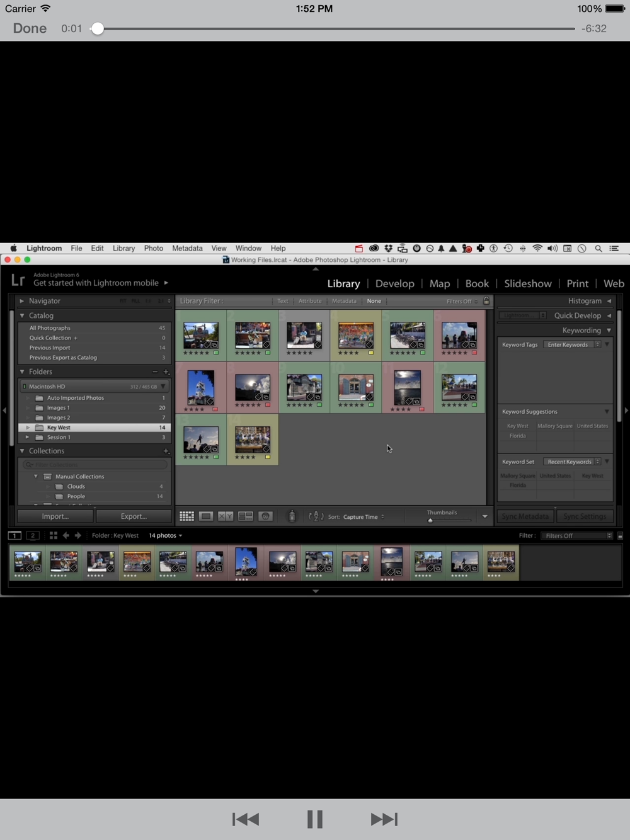Open filmstrip grid shortcut icon
This screenshot has height=840, width=630.
coord(54,535)
